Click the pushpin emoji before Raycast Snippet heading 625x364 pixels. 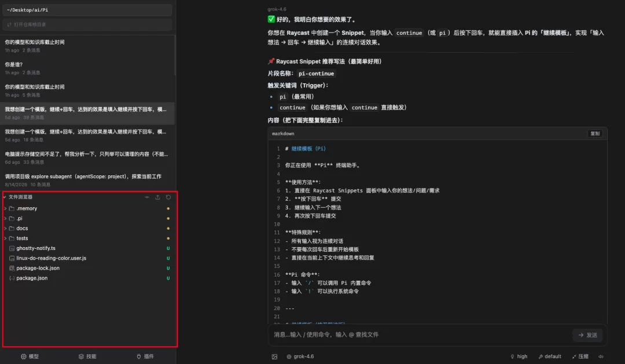(x=271, y=61)
